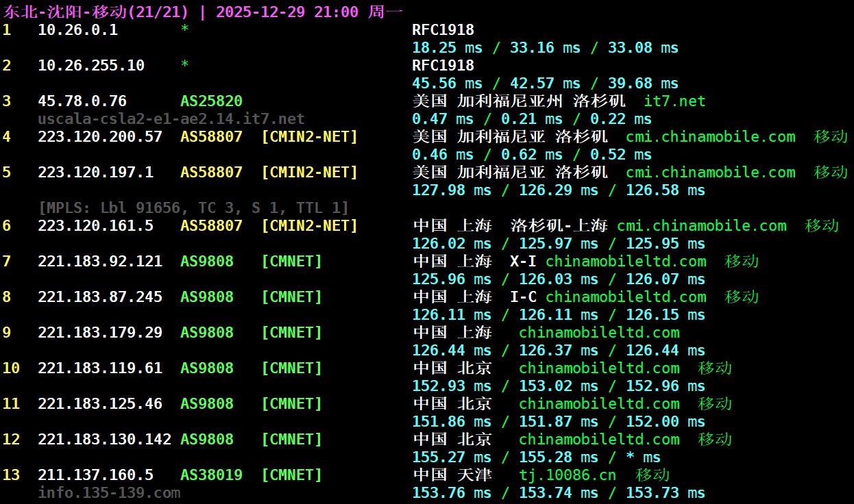Select IP address 221.183.179.29
The image size is (854, 504).
(100, 333)
